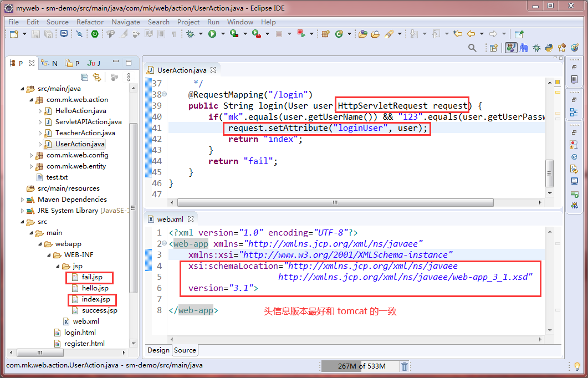Launch Debug with the bug icon
This screenshot has width=588, height=378.
pyautogui.click(x=191, y=34)
